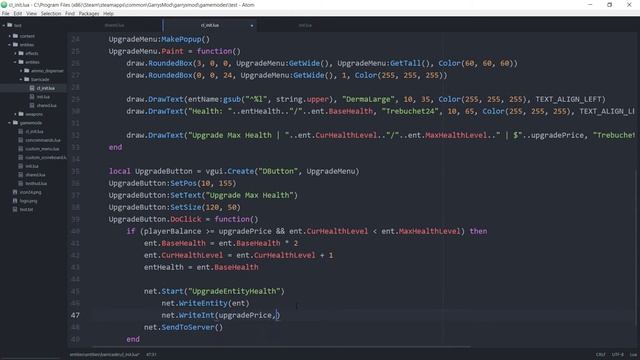Click the content folder icon
Screen dimensions: 640x360
coord(15,36)
